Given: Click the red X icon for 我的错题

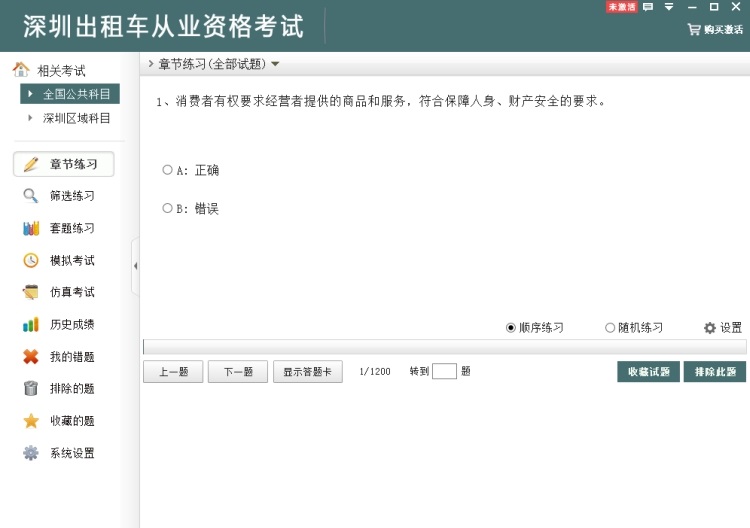Looking at the screenshot, I should pos(31,356).
